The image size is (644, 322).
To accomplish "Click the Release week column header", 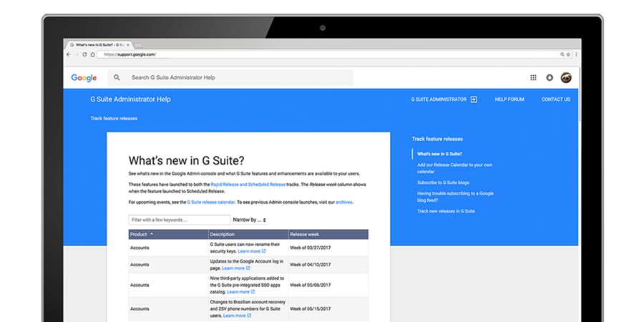I will pos(328,234).
